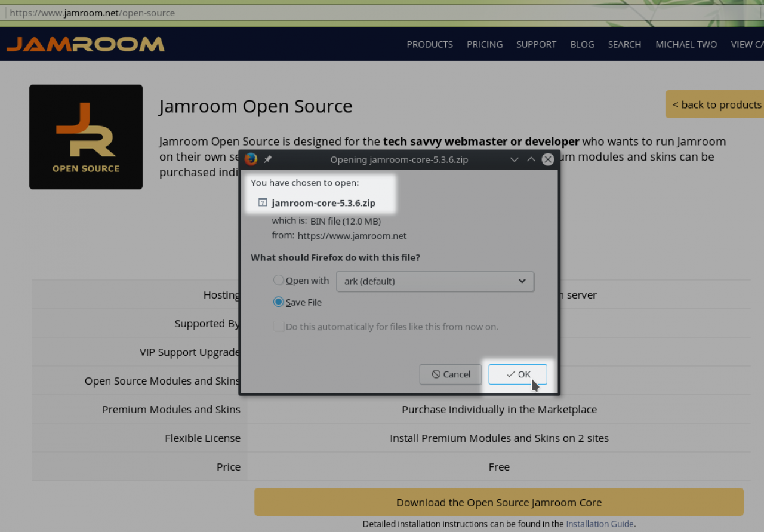Toggle the pin icon in the dialog title bar
This screenshot has height=532, width=764.
click(267, 159)
